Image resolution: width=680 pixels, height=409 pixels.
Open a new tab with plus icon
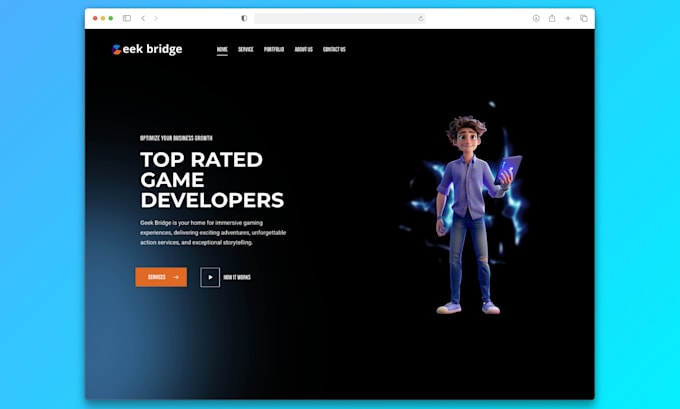(x=568, y=18)
